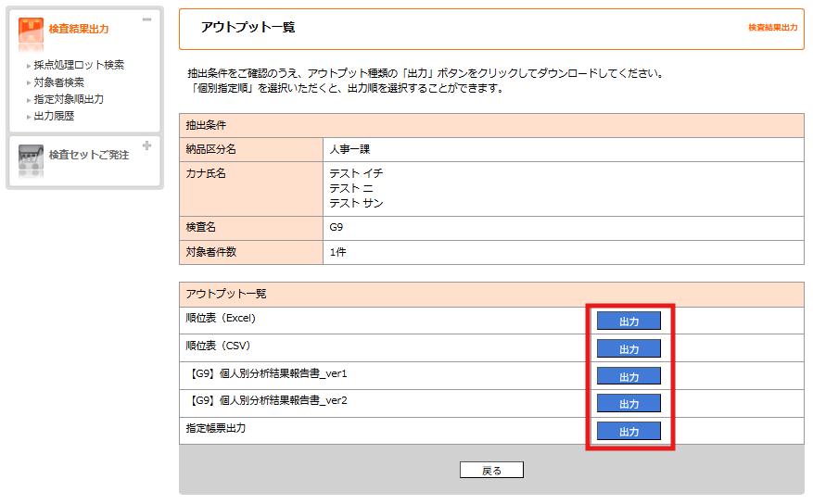
Task: Click the 人事一課 value cell
Action: (349, 149)
